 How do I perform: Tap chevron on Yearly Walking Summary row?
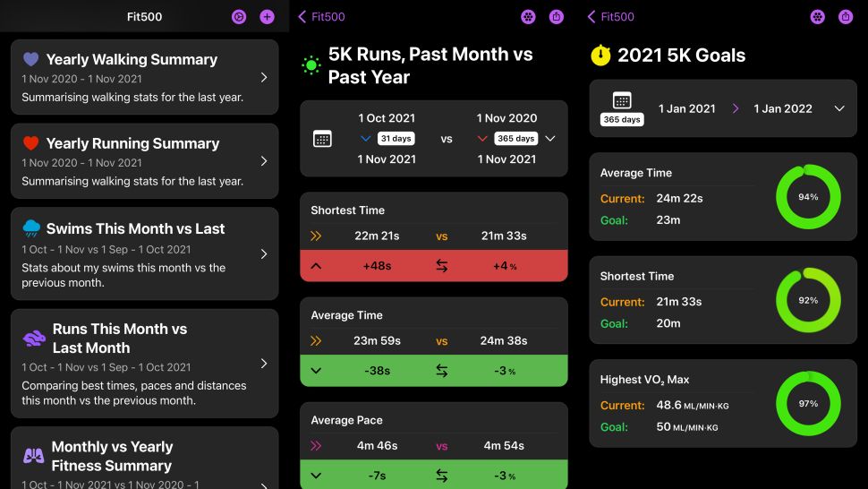click(264, 78)
